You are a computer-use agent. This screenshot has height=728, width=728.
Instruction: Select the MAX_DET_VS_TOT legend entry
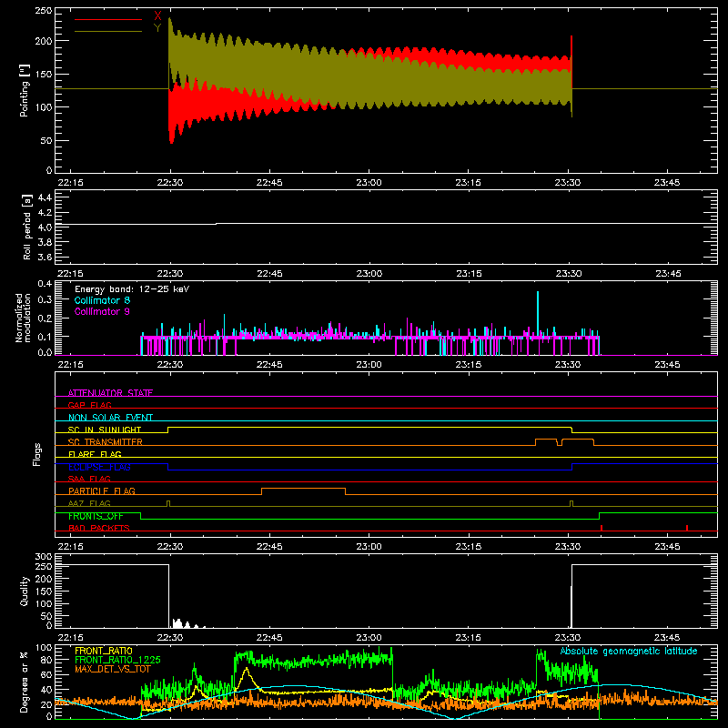click(113, 669)
